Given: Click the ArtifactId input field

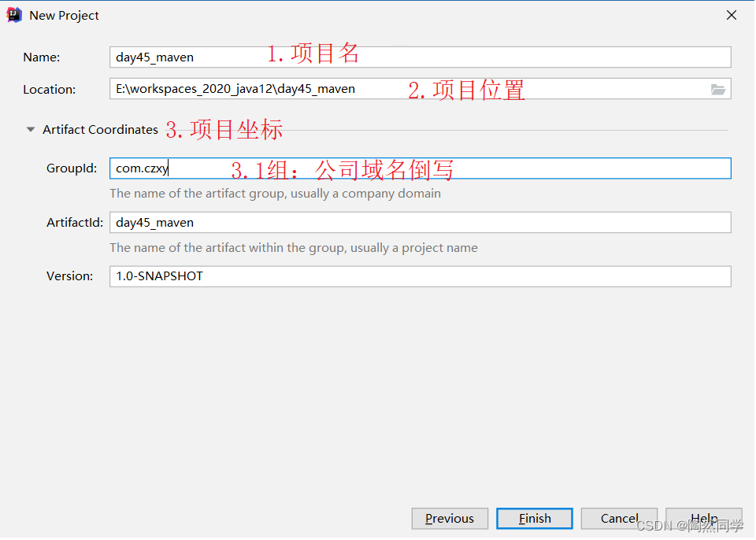Looking at the screenshot, I should click(420, 223).
